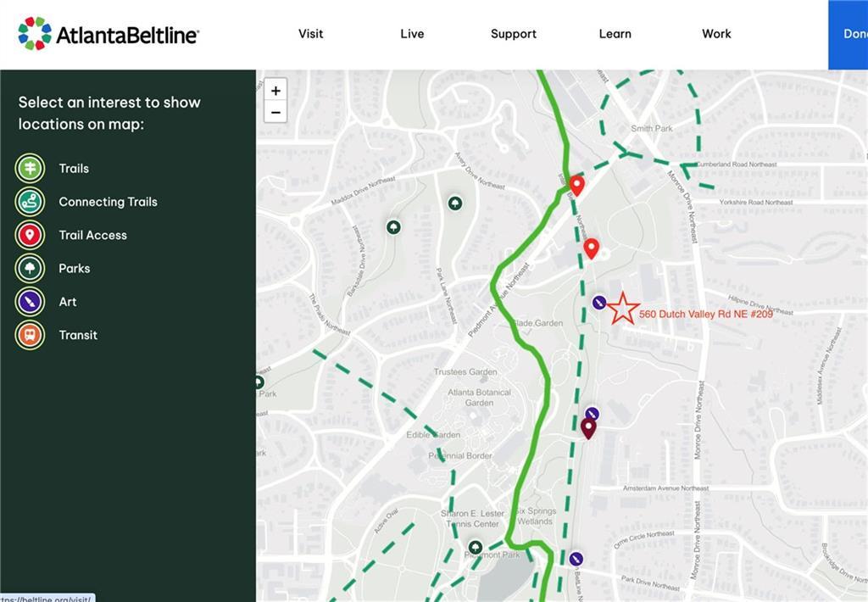This screenshot has width=868, height=602.
Task: Click the park marker at Piedmont Park
Action: [x=475, y=547]
